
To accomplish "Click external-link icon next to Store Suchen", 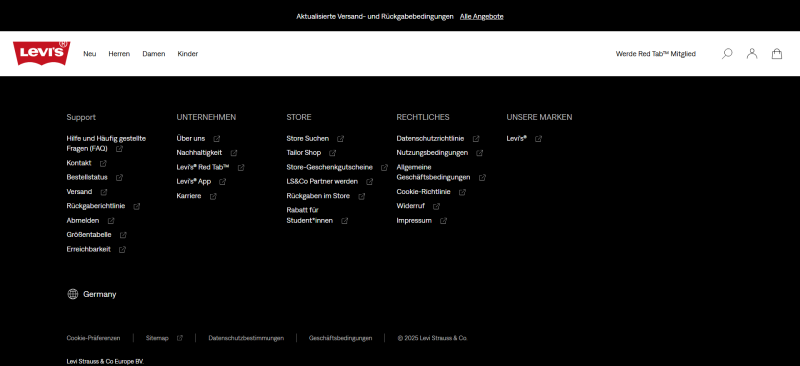I will coord(341,138).
